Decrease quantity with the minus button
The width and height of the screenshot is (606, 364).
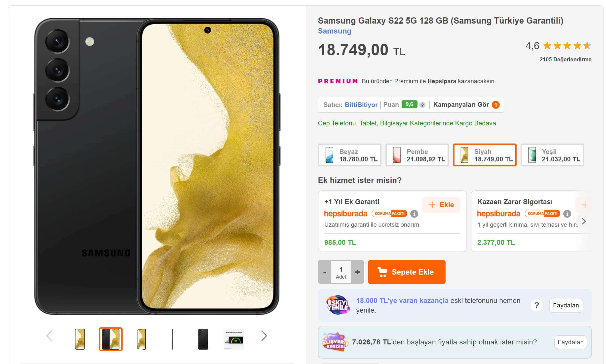coord(325,272)
